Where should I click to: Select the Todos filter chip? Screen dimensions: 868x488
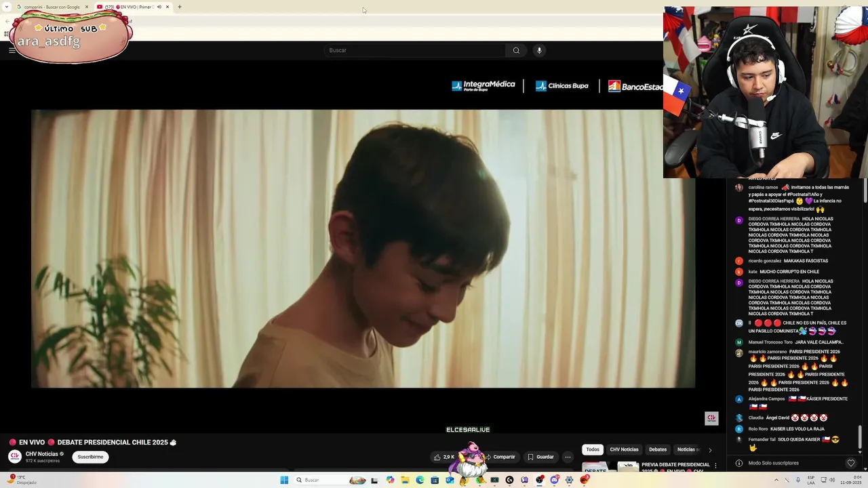tap(593, 449)
